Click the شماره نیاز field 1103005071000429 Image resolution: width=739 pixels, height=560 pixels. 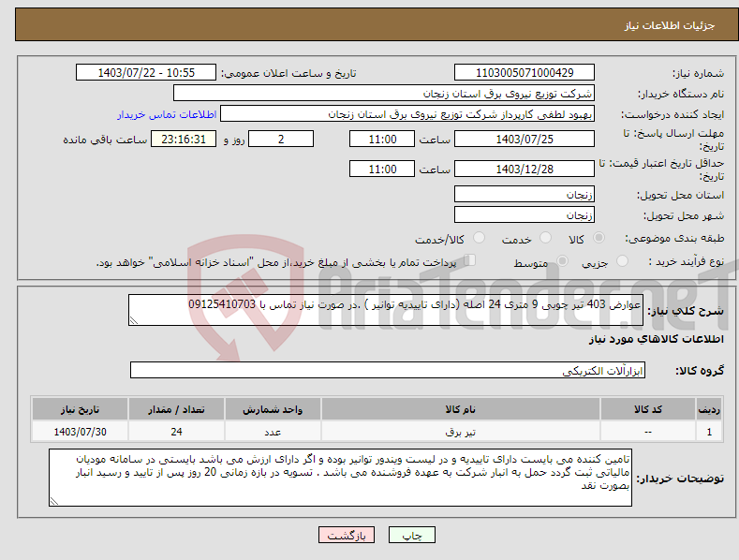point(525,73)
